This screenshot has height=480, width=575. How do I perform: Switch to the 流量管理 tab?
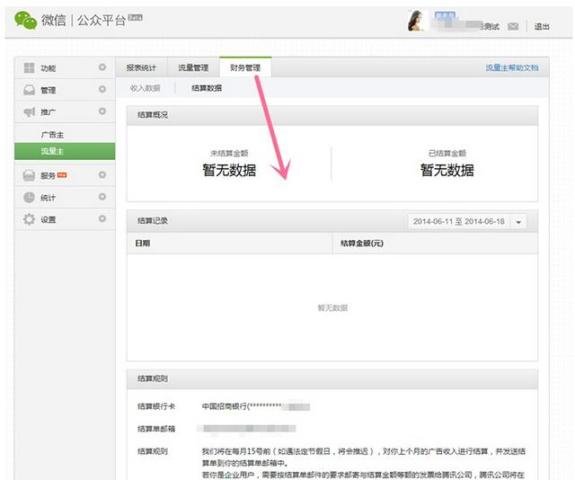(193, 68)
